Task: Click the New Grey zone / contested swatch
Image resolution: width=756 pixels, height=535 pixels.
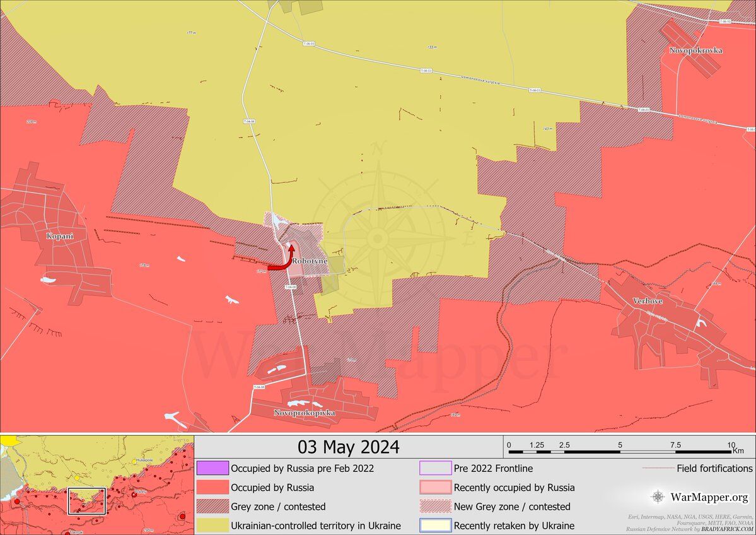Action: pos(435,506)
